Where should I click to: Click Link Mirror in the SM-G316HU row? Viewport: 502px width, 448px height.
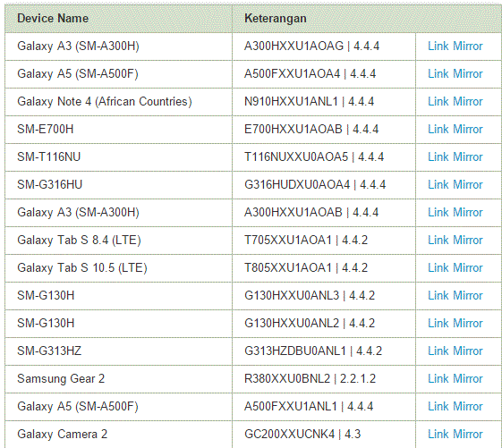pyautogui.click(x=455, y=184)
